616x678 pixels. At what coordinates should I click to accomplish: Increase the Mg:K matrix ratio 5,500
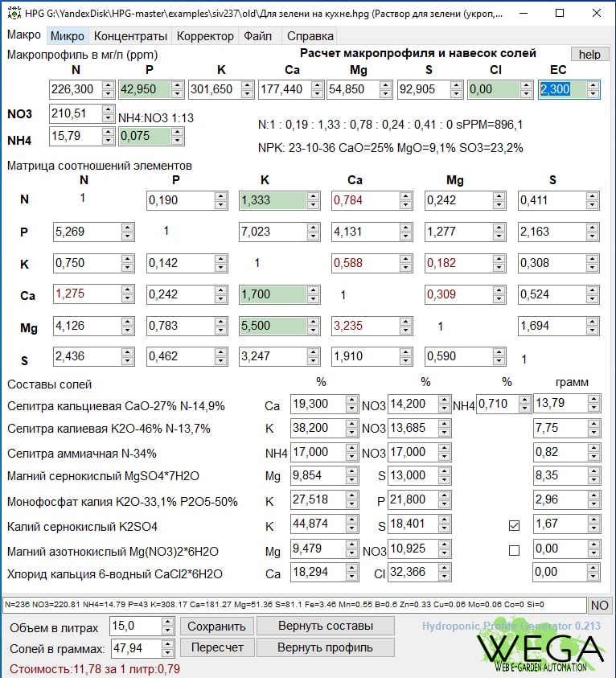[314, 321]
